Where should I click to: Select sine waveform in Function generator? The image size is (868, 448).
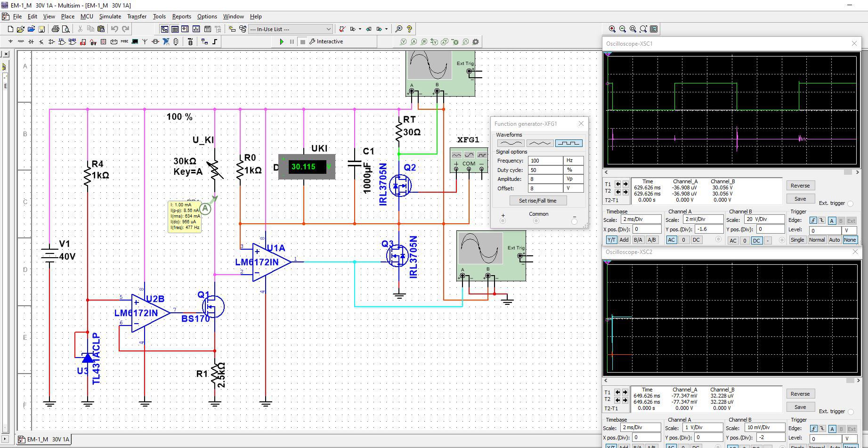point(511,143)
